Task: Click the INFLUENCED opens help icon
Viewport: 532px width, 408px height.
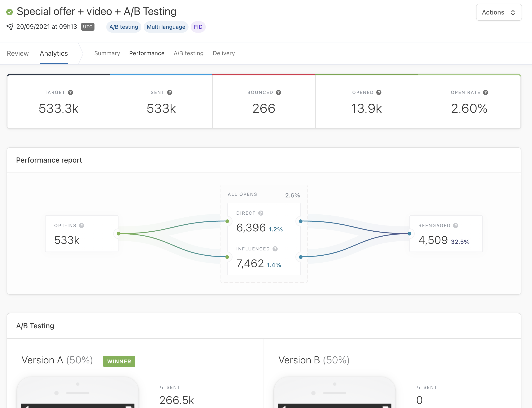Action: tap(275, 249)
